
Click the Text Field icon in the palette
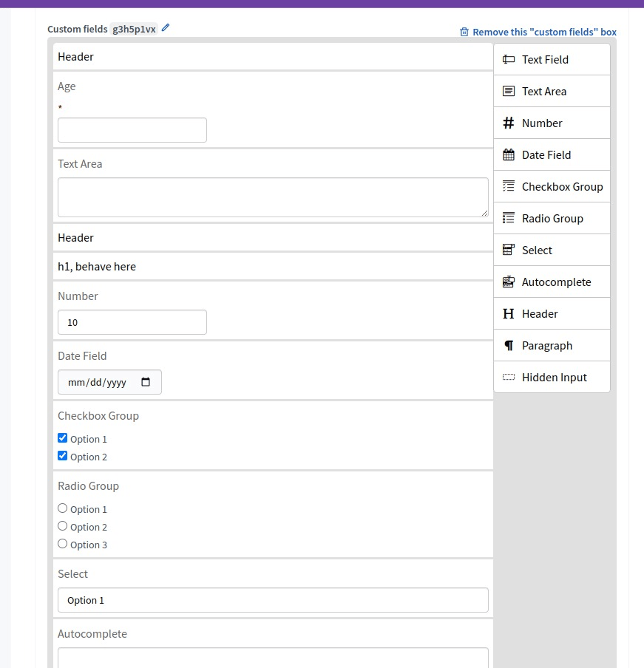pyautogui.click(x=509, y=59)
